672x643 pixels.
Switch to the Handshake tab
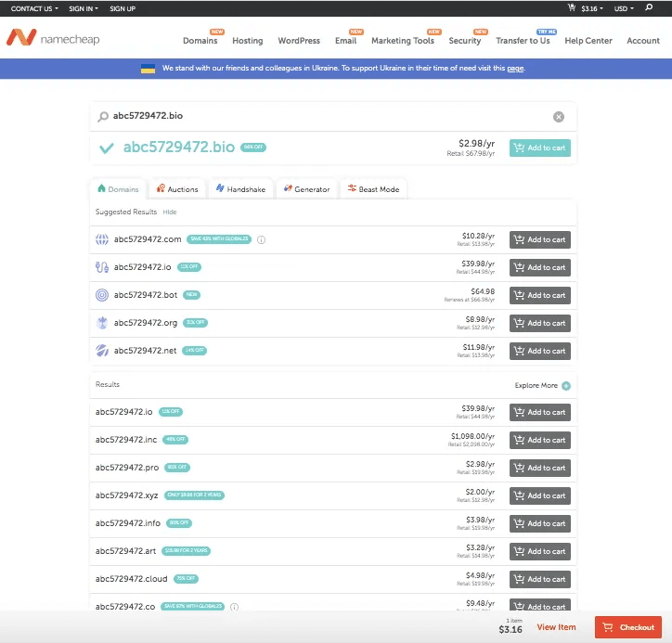(240, 189)
